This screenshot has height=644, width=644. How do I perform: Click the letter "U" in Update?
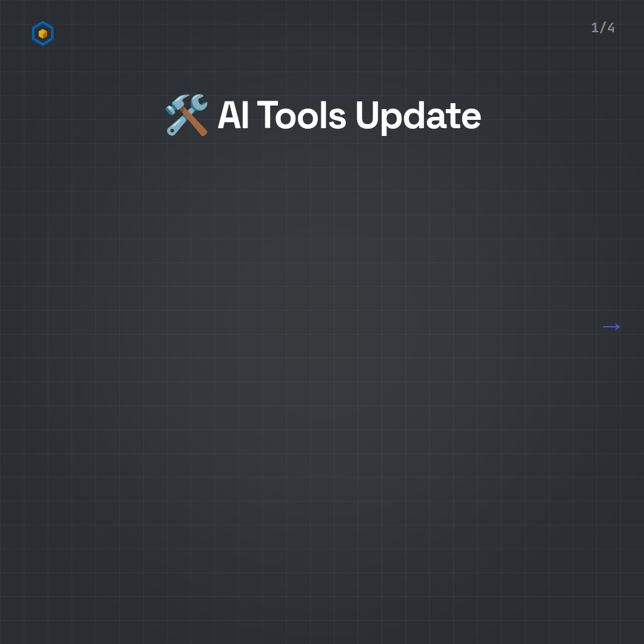367,115
